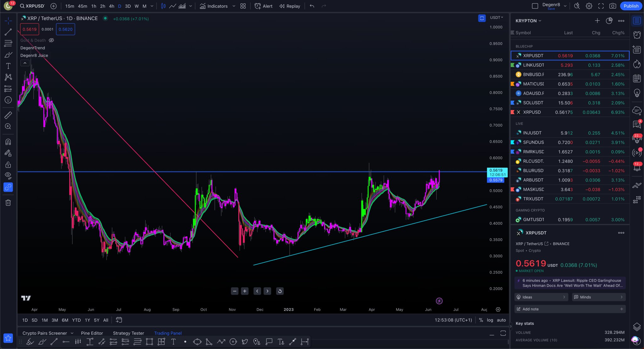Create an Alert
Viewport: 644px width, 349px height.
(x=264, y=6)
